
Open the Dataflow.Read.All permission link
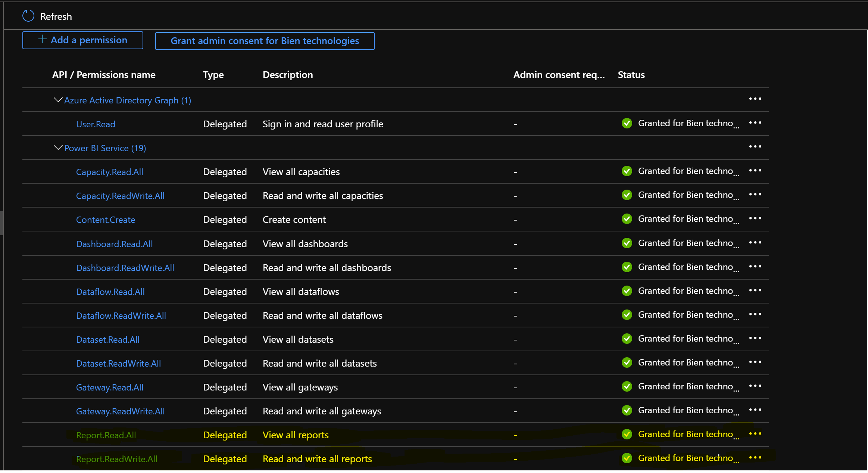pos(110,292)
